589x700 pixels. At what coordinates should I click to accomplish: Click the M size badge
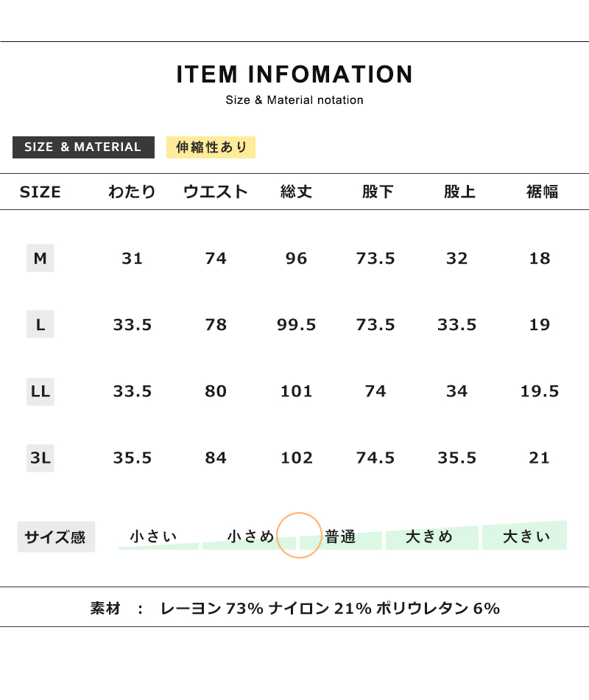coord(40,258)
